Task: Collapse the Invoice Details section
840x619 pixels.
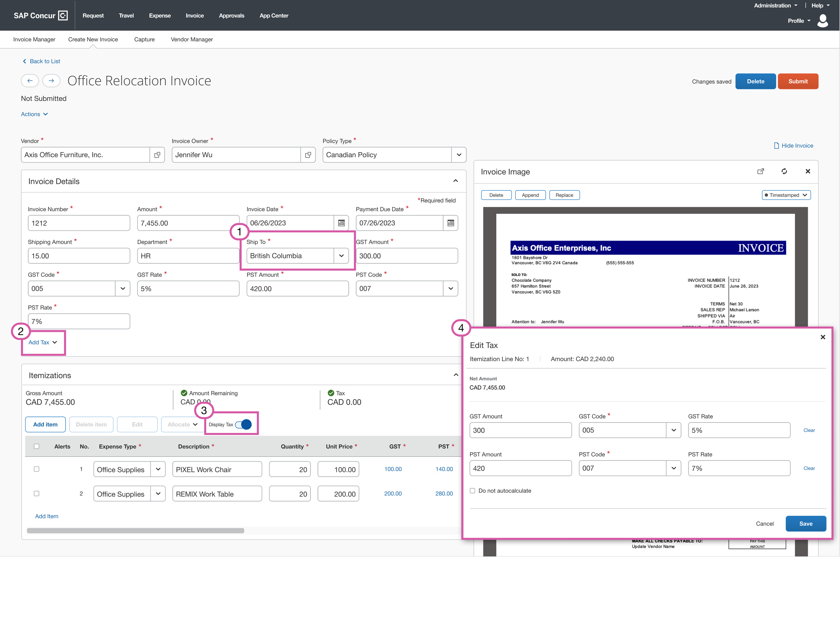Action: [x=455, y=181]
